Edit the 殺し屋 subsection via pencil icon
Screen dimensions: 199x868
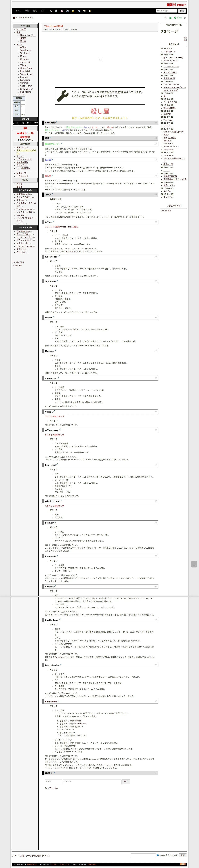point(52,175)
